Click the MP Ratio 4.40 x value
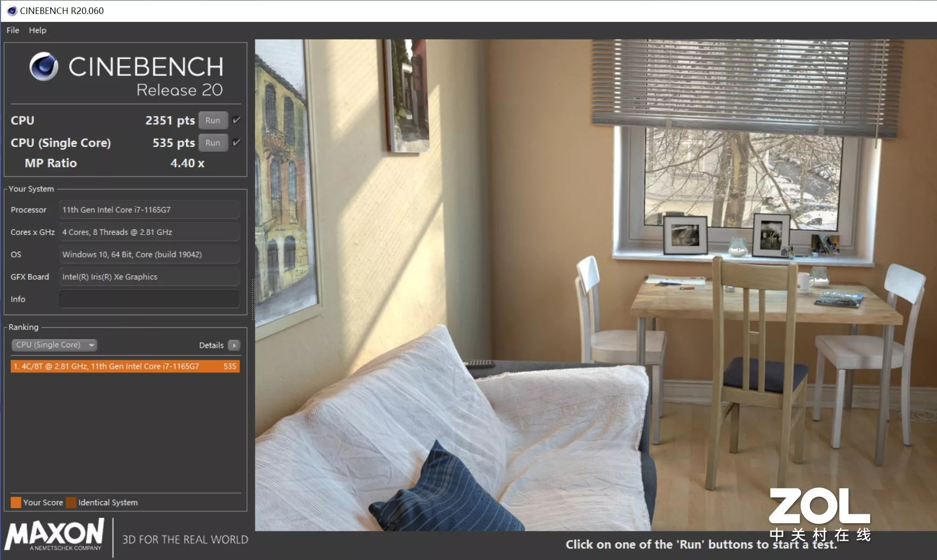 coord(187,163)
